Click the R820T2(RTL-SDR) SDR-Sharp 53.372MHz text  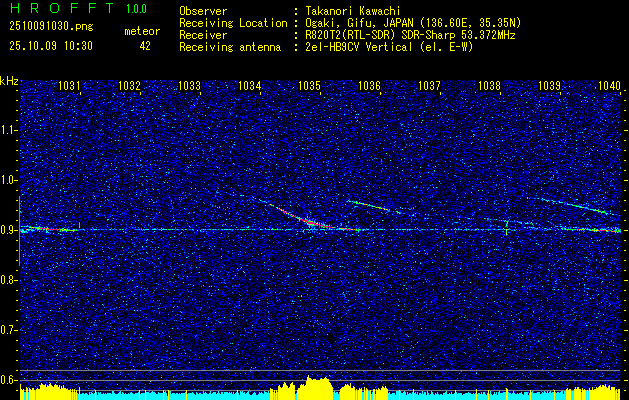click(410, 35)
